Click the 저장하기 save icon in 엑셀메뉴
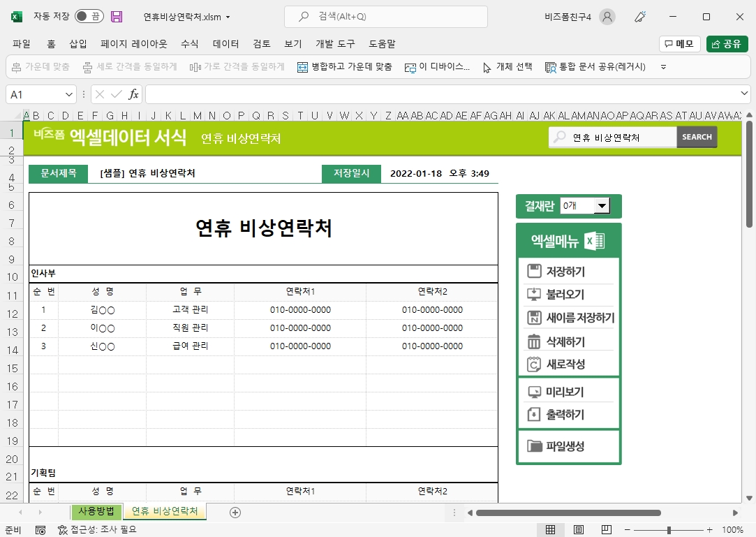This screenshot has width=756, height=537. click(x=535, y=272)
